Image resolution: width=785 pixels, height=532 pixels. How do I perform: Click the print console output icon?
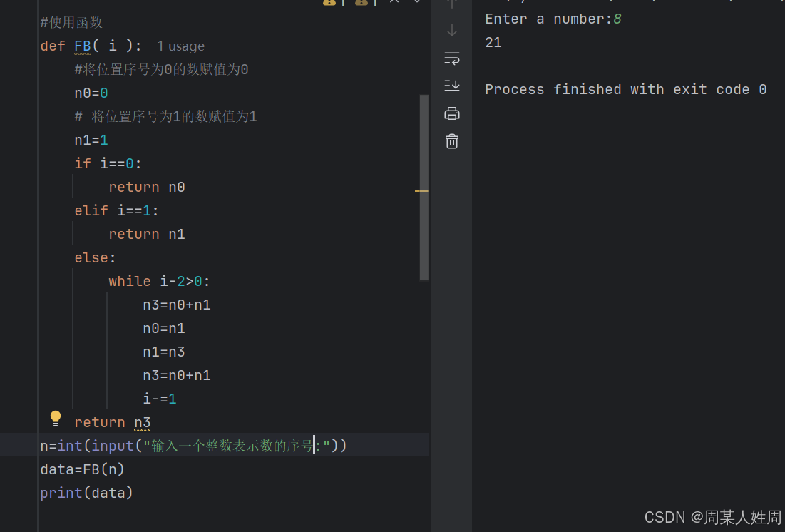point(451,113)
